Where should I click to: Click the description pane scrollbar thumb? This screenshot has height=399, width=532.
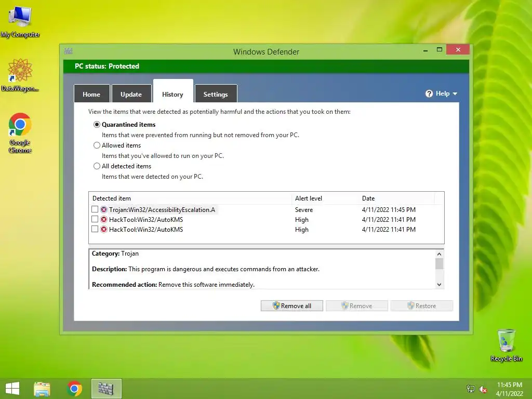click(440, 263)
